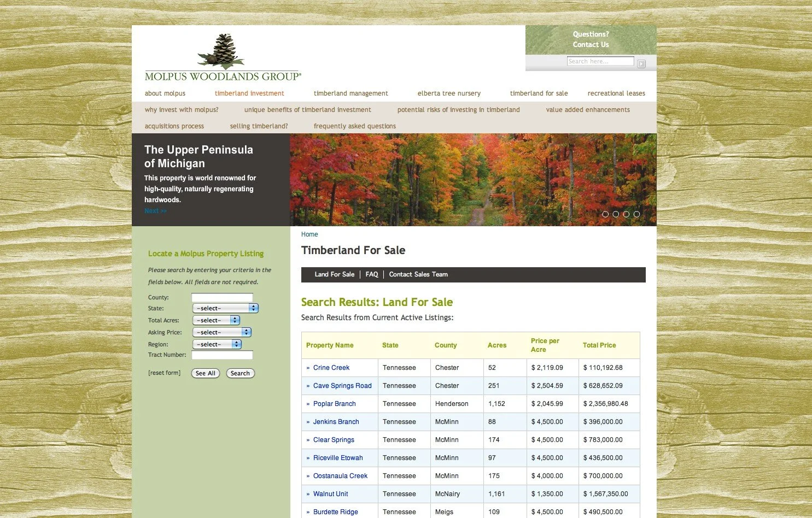Select the second slideshow indicator dot
Viewport: 812px width, 518px height.
pos(616,214)
